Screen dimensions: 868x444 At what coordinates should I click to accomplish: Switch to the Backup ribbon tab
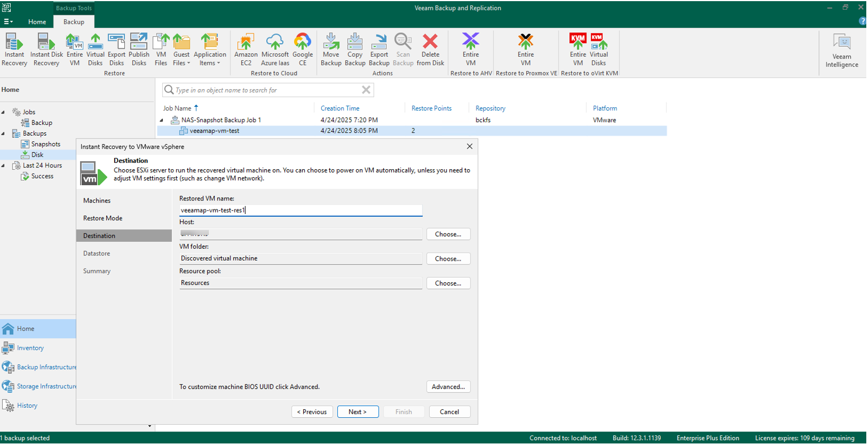(x=74, y=22)
